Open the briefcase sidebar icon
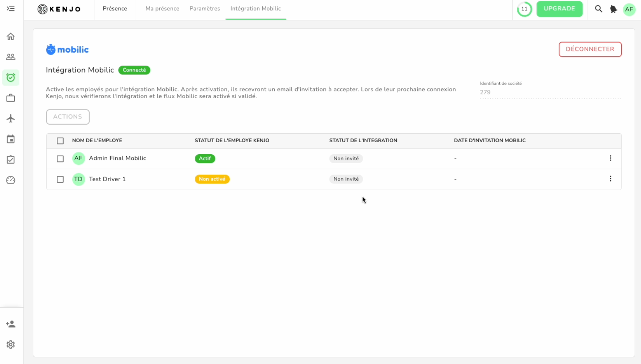 click(11, 98)
